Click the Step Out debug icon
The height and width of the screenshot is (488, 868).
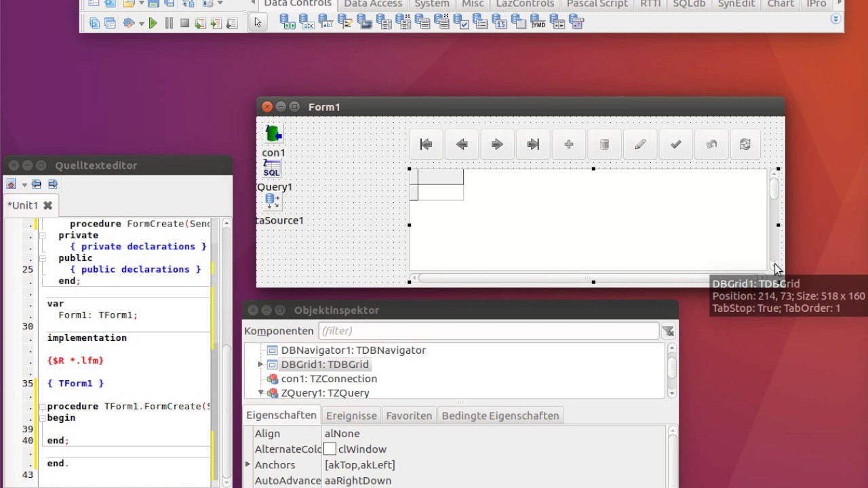[x=232, y=23]
